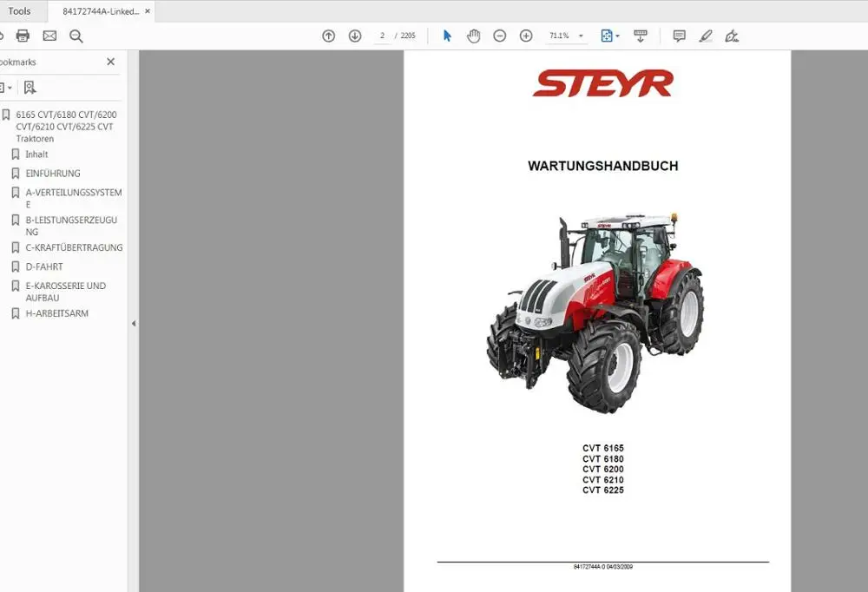Open the highlight text tool
This screenshot has width=868, height=592.
tap(705, 36)
